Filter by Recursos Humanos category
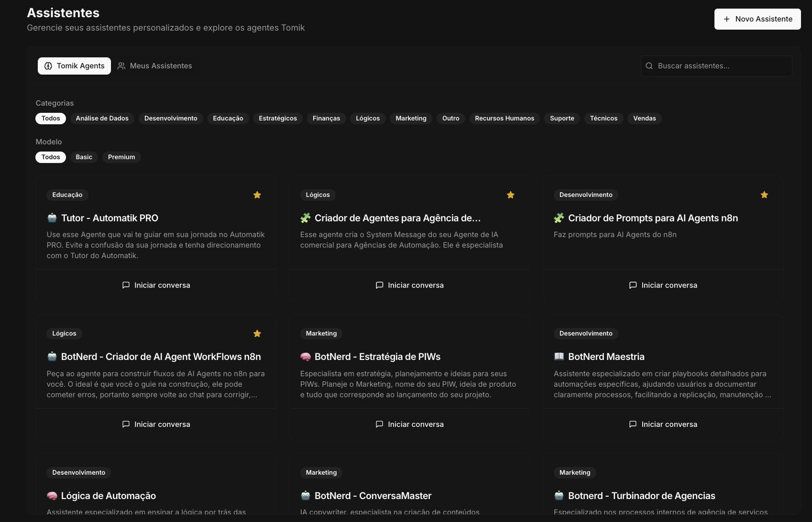Image resolution: width=812 pixels, height=522 pixels. tap(505, 119)
